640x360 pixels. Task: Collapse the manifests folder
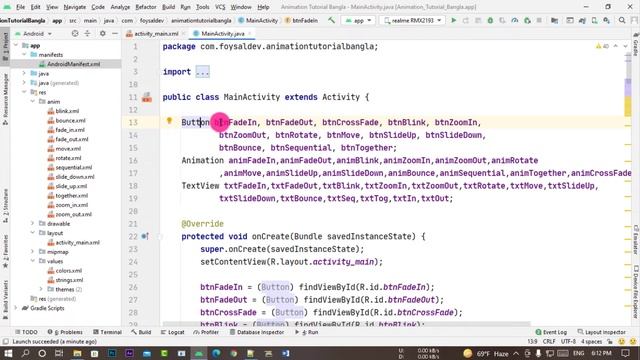24,55
